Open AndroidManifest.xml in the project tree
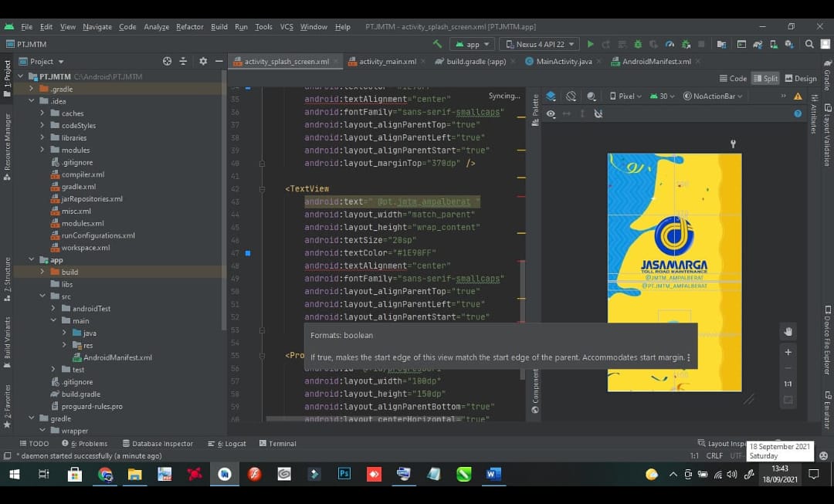The height and width of the screenshot is (504, 834). pyautogui.click(x=117, y=357)
